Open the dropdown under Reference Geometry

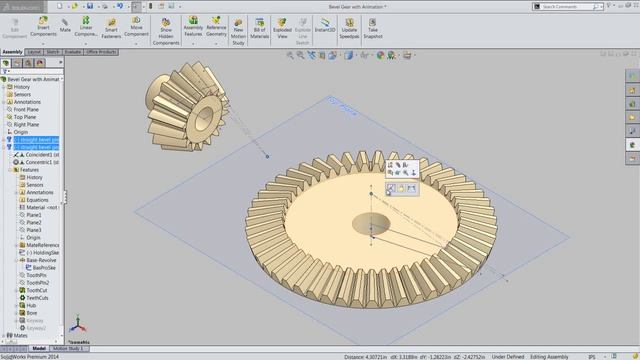pos(216,44)
